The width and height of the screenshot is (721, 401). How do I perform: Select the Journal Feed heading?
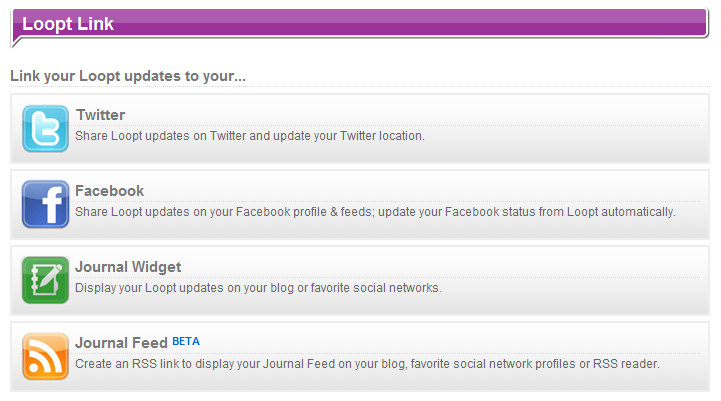pyautogui.click(x=121, y=343)
